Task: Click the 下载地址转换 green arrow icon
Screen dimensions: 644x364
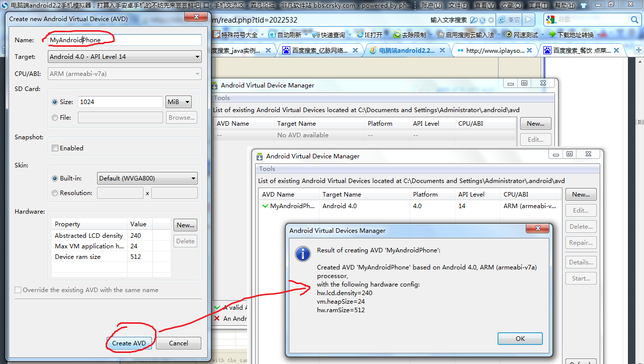Action: (x=552, y=35)
